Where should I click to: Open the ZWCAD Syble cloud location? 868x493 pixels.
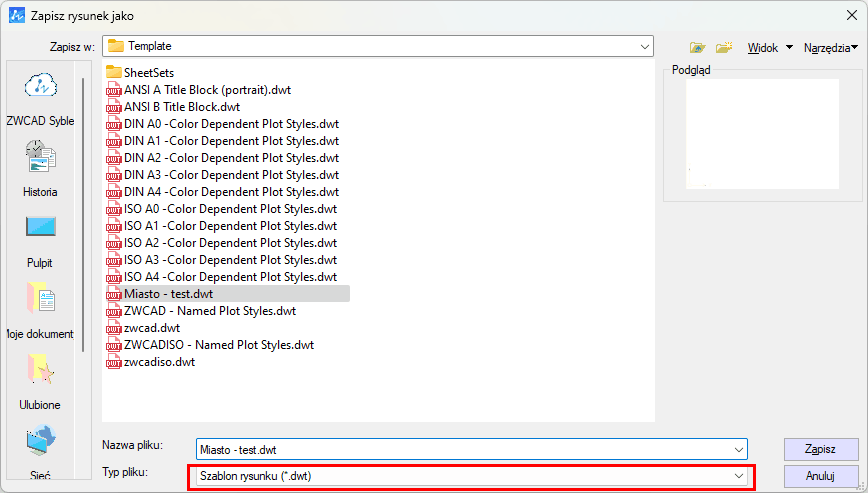pos(40,99)
